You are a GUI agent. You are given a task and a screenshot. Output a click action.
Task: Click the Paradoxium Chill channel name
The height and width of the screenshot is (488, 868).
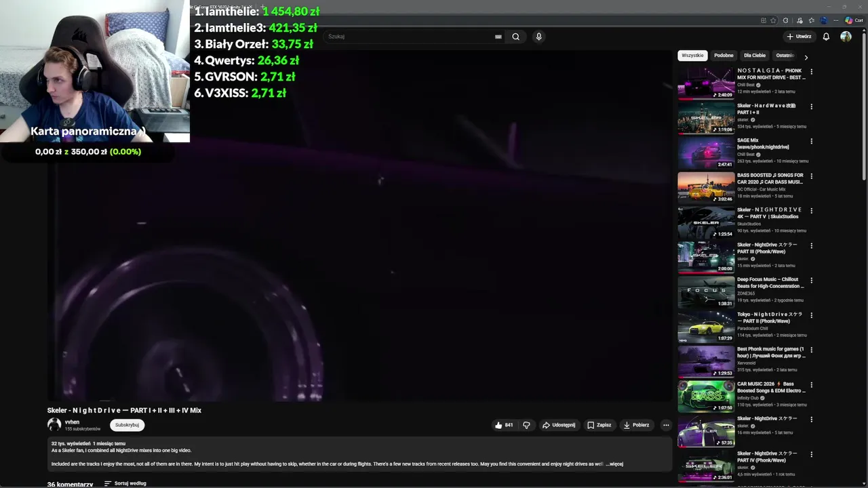tap(752, 328)
